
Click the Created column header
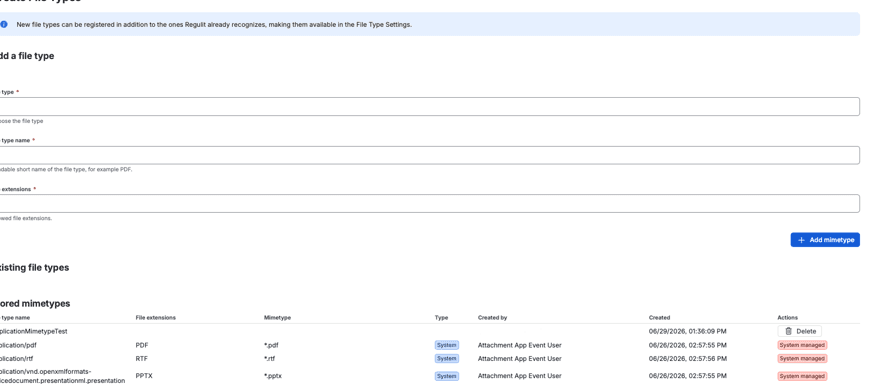pos(659,318)
